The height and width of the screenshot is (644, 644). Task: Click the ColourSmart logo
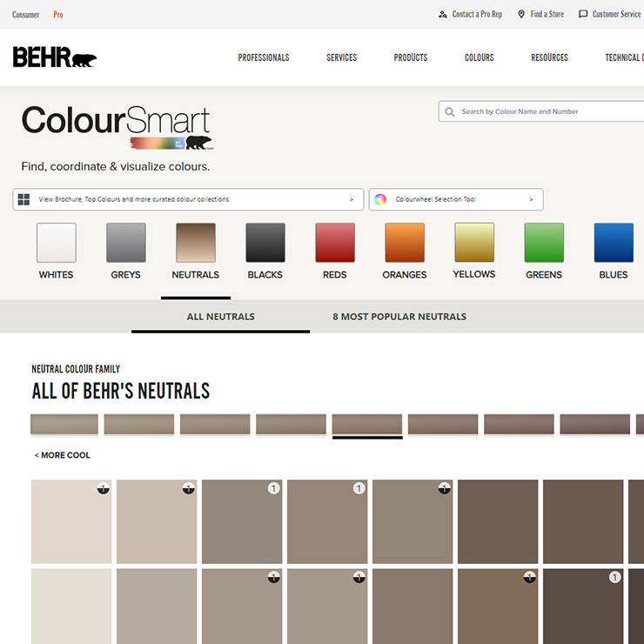tap(117, 127)
